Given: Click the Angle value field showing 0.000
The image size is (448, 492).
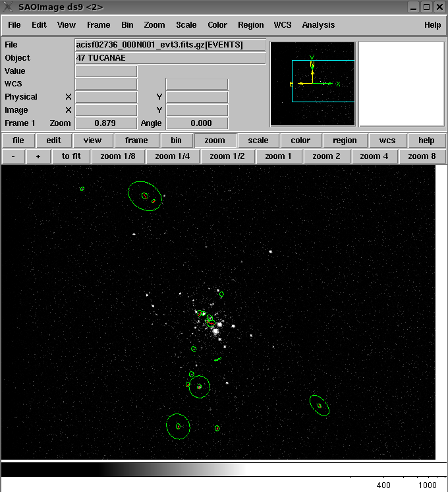Looking at the screenshot, I should 197,123.
